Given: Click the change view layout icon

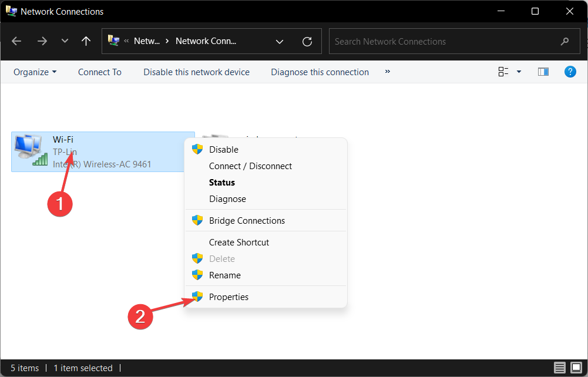Looking at the screenshot, I should pyautogui.click(x=503, y=72).
